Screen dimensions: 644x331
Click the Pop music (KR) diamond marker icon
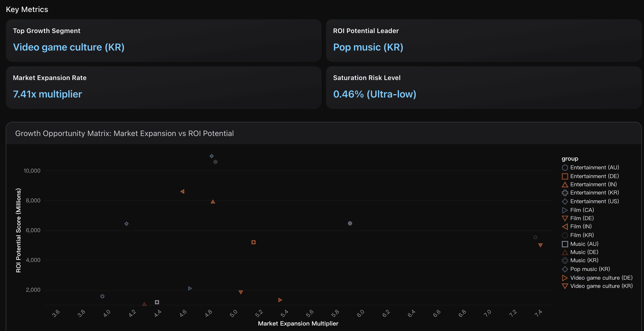[565, 269]
